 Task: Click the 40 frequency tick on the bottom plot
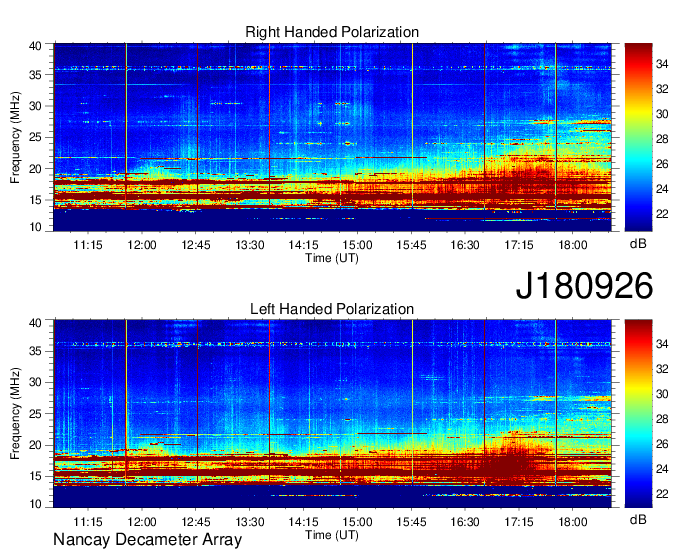(35, 322)
